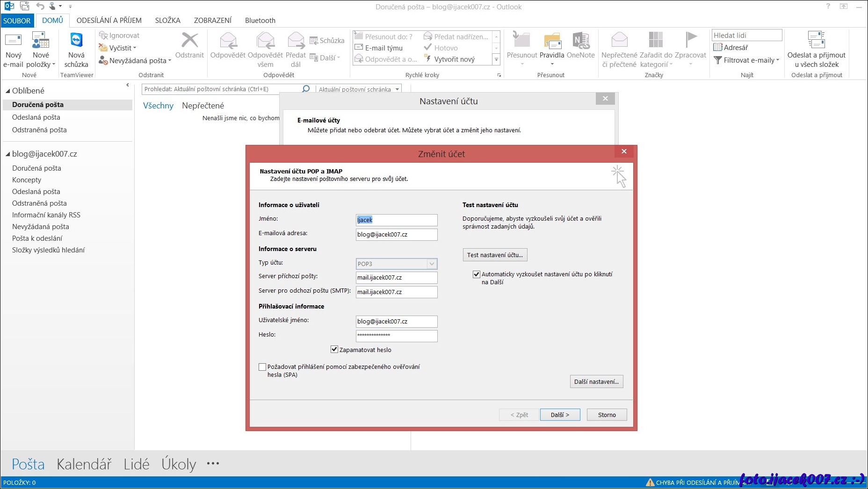Open the ODESÍLÁNÍ A PŘÍJEM tab

coord(109,21)
